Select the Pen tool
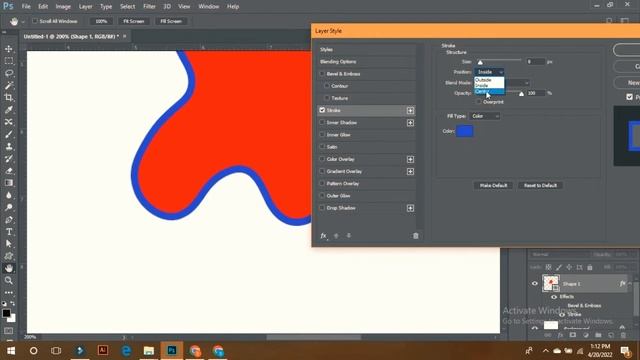Viewport: 640px width, 360px height. pos(9,220)
